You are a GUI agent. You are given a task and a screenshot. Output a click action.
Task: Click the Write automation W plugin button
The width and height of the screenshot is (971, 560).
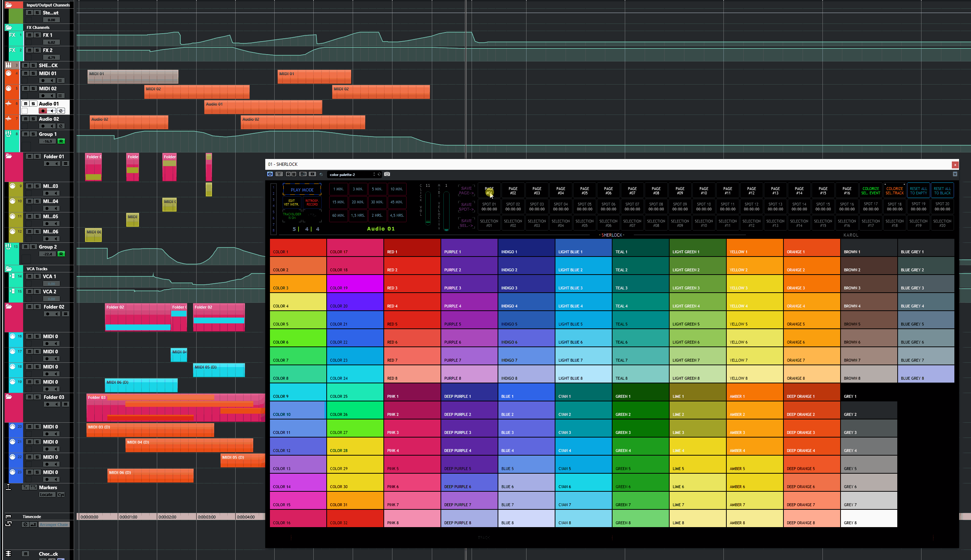click(294, 174)
